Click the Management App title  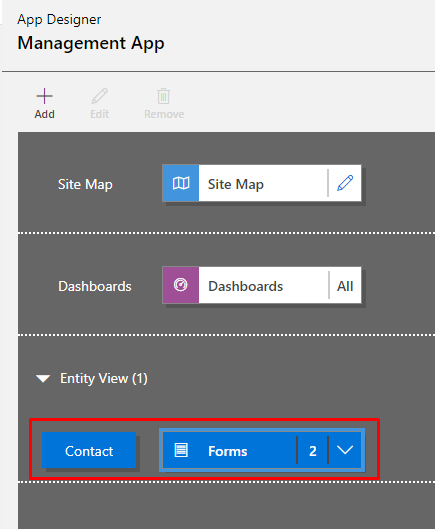click(91, 44)
